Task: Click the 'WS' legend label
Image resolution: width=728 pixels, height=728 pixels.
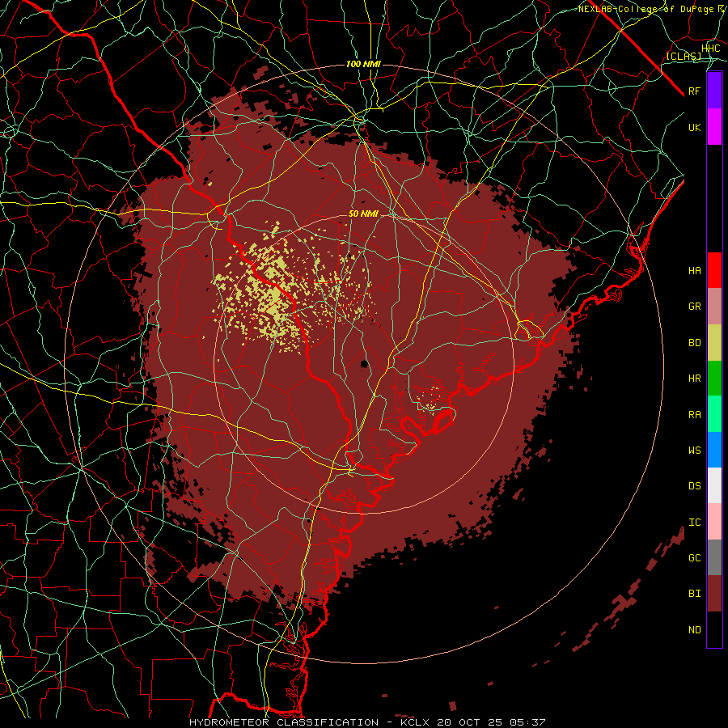Action: 694,451
